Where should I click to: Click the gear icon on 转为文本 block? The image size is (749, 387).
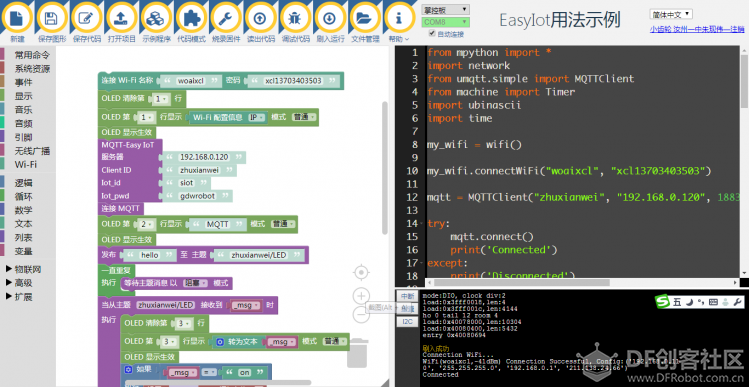tap(220, 342)
